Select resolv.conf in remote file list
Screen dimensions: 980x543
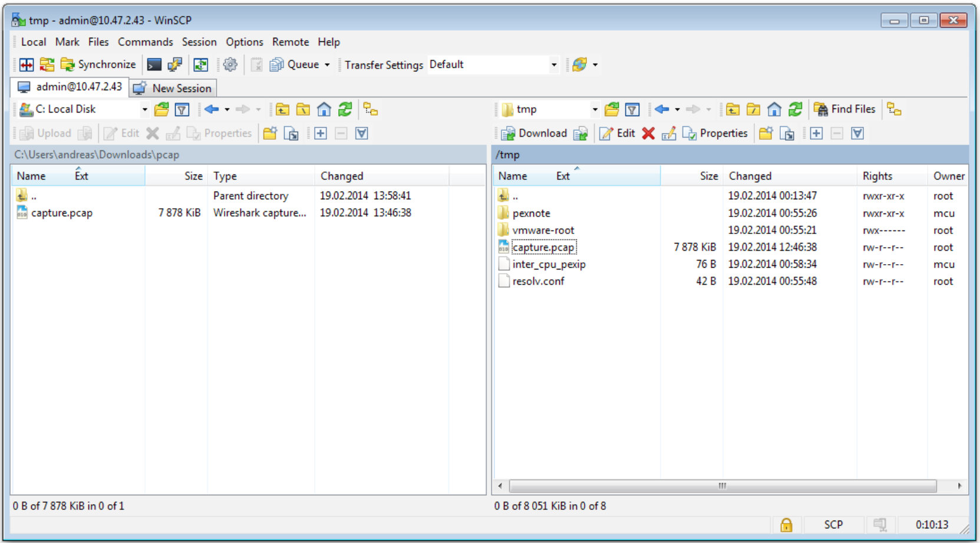538,281
